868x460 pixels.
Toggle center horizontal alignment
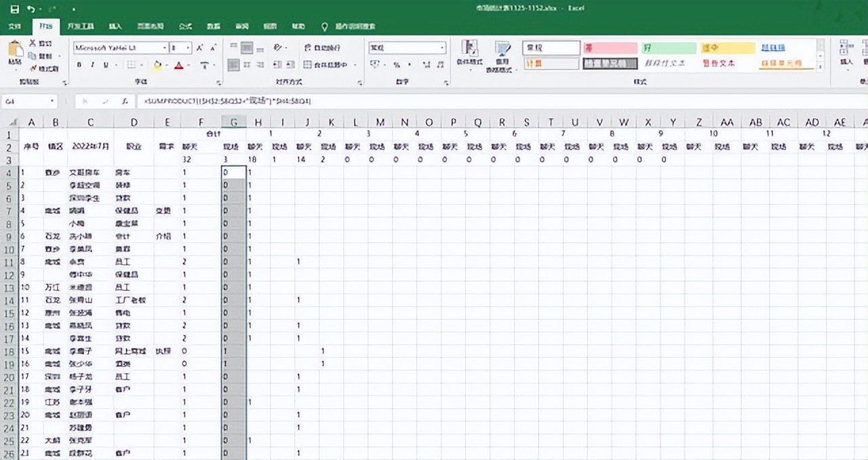click(247, 65)
